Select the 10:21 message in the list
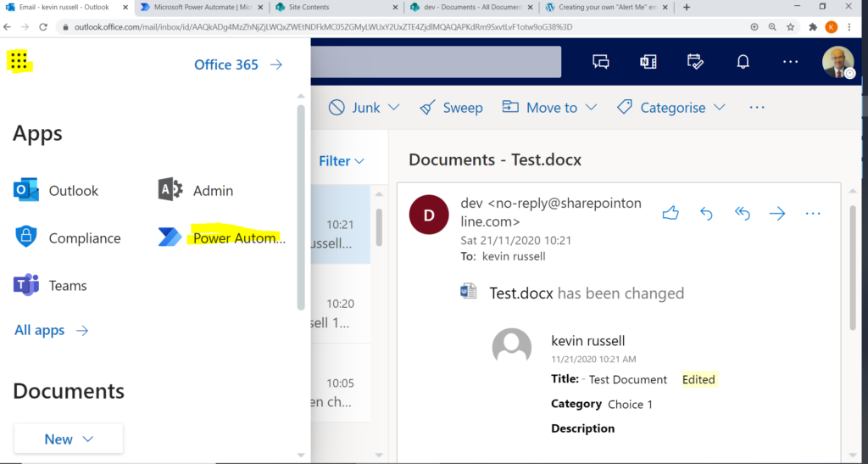Viewport: 868px width, 464px height. tap(341, 224)
